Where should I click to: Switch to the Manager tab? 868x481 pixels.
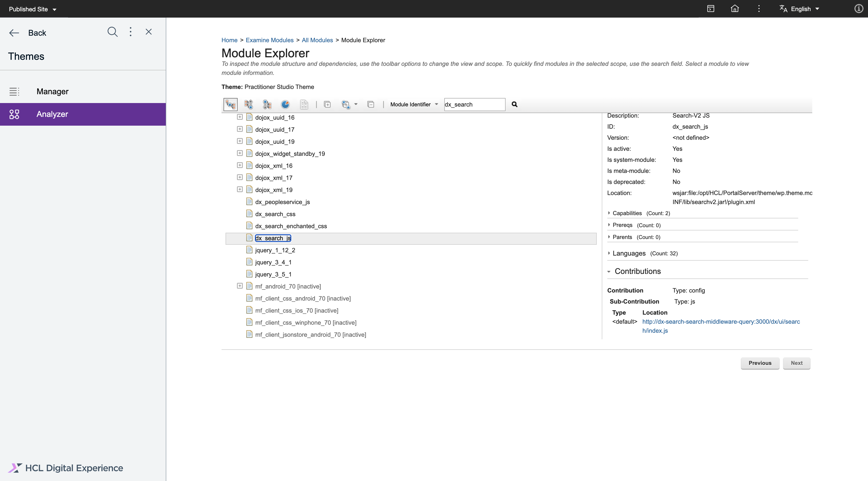[52, 91]
